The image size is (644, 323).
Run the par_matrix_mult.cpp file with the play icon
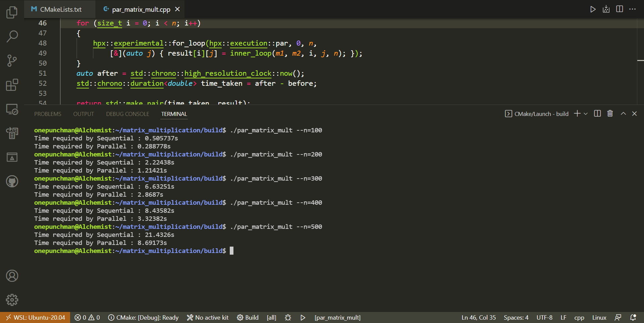tap(593, 9)
